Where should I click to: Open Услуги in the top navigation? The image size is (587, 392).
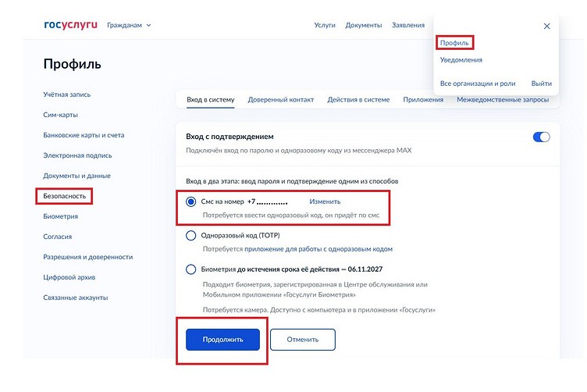325,25
